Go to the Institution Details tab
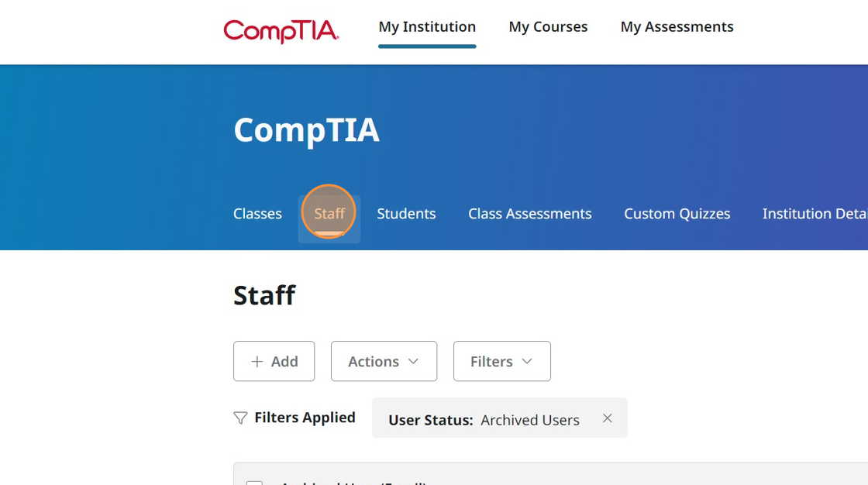Image resolution: width=868 pixels, height=485 pixels. (x=815, y=214)
